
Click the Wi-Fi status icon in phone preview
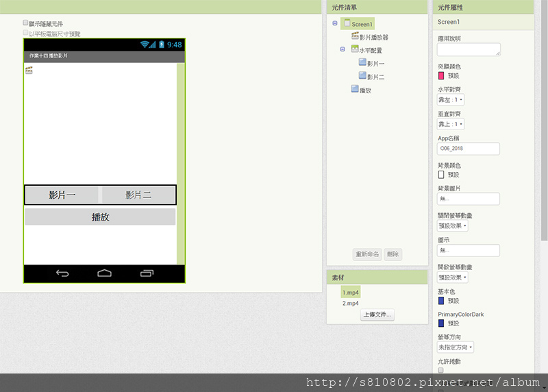145,45
